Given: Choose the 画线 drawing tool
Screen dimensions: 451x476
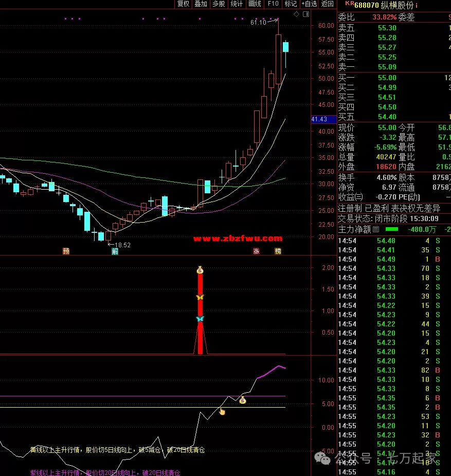Looking at the screenshot, I should (255, 4).
